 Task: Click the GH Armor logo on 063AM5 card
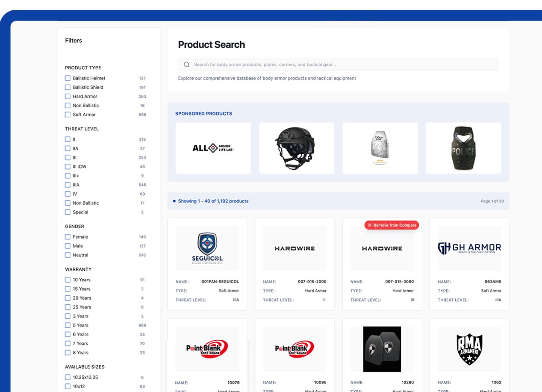[469, 248]
